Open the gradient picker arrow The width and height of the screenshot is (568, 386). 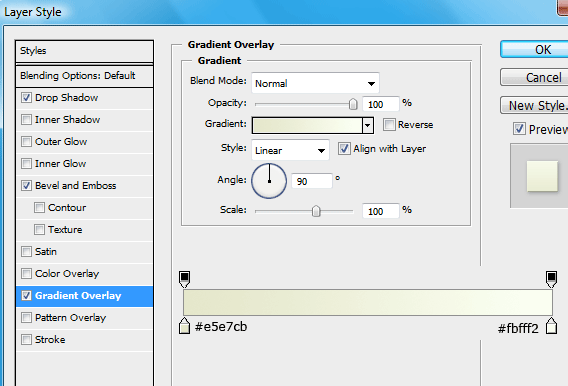tap(368, 125)
